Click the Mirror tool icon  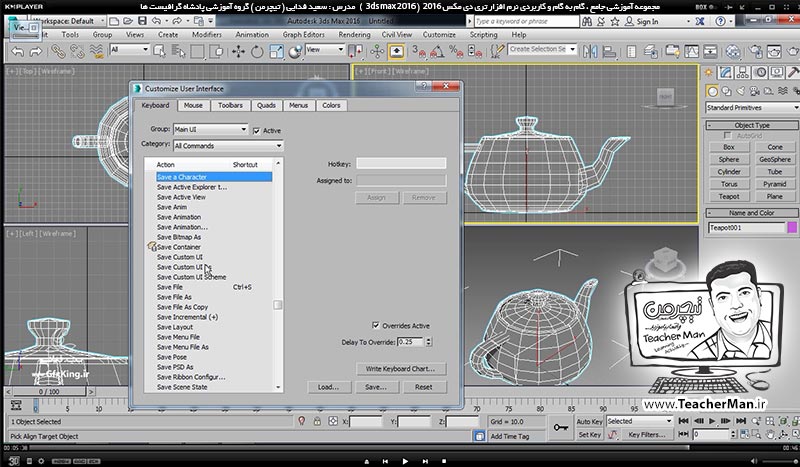pos(590,51)
